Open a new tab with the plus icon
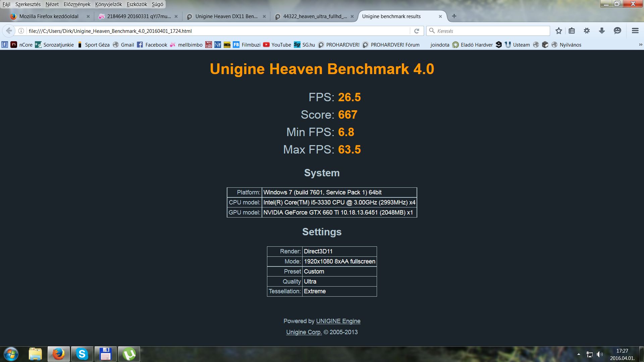 [x=454, y=16]
